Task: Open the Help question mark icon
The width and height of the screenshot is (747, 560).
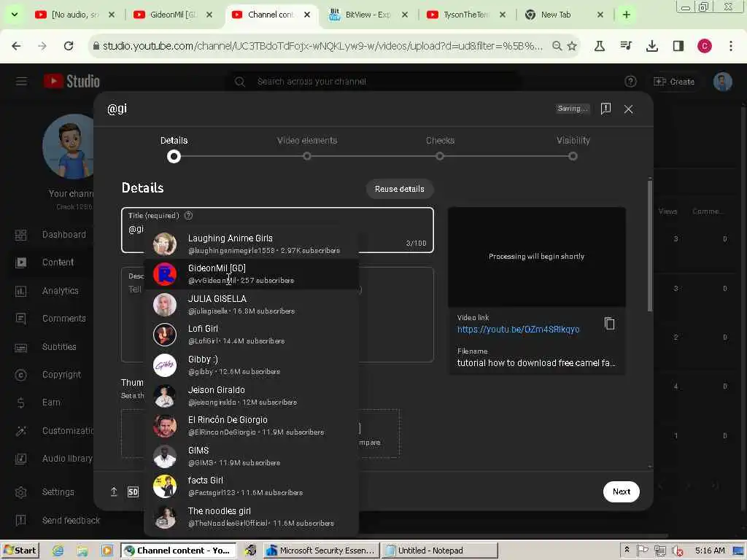Action: click(x=630, y=82)
